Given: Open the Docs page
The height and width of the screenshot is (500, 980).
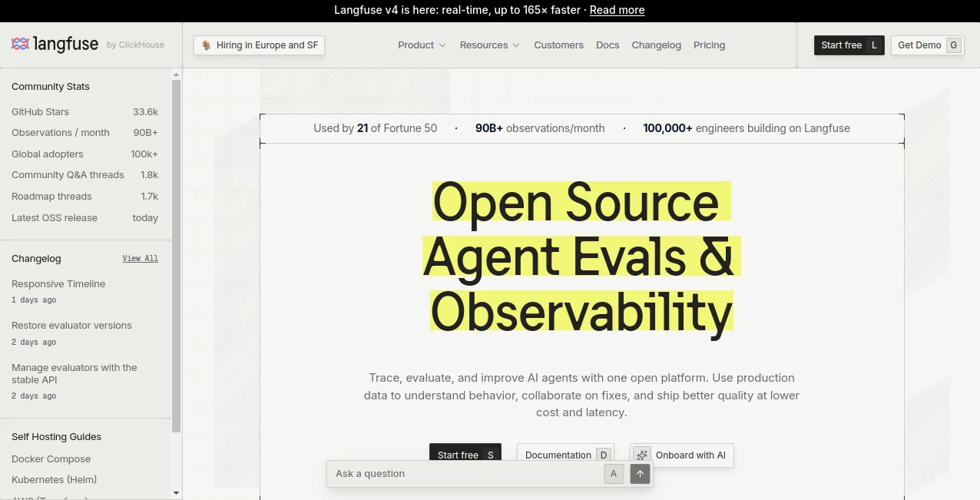Looking at the screenshot, I should pos(608,45).
